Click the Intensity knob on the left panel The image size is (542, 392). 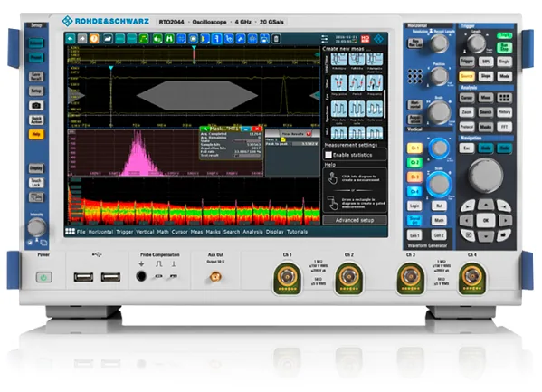(36, 227)
